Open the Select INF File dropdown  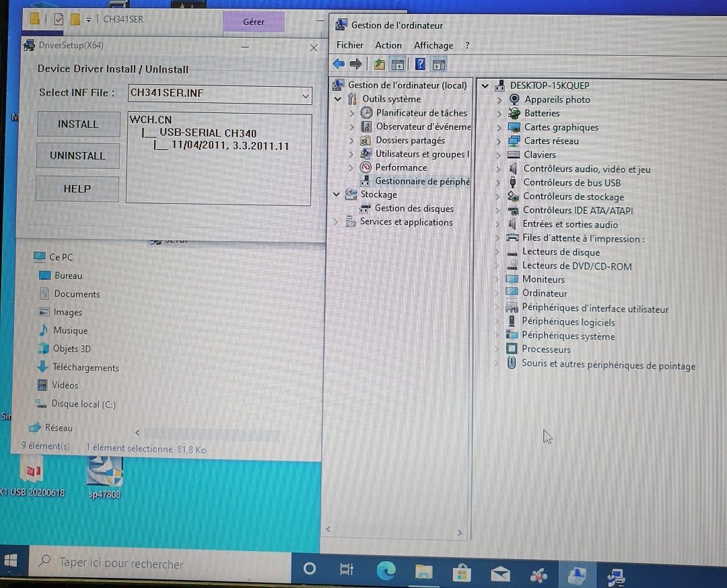pos(306,96)
